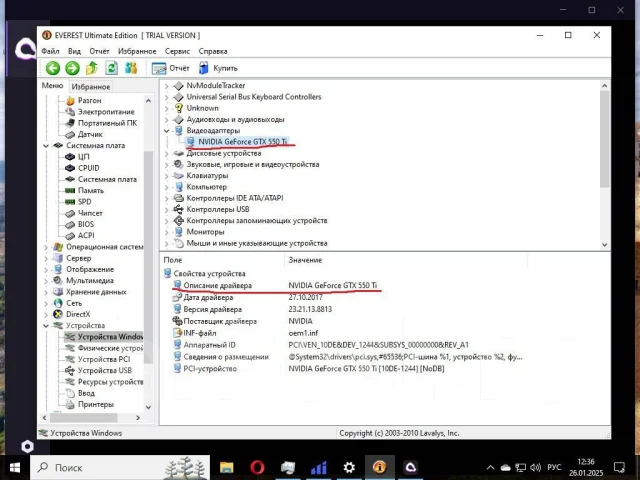
Task: Open File Explorer from the taskbar
Action: (227, 467)
